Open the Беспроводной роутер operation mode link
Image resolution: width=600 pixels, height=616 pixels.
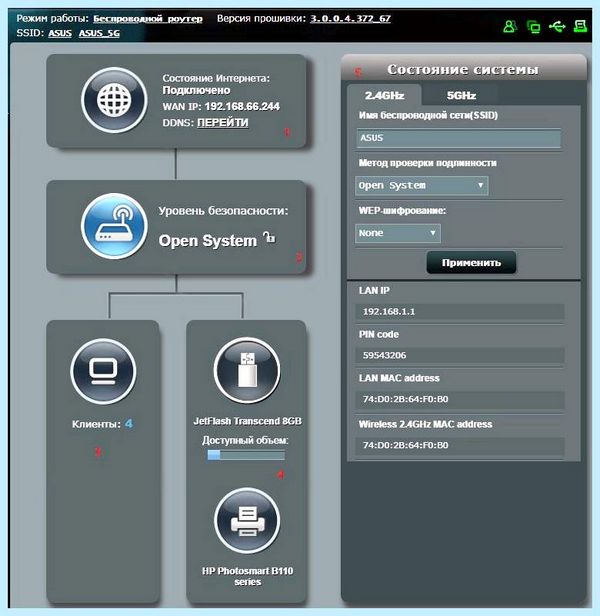coord(148,18)
